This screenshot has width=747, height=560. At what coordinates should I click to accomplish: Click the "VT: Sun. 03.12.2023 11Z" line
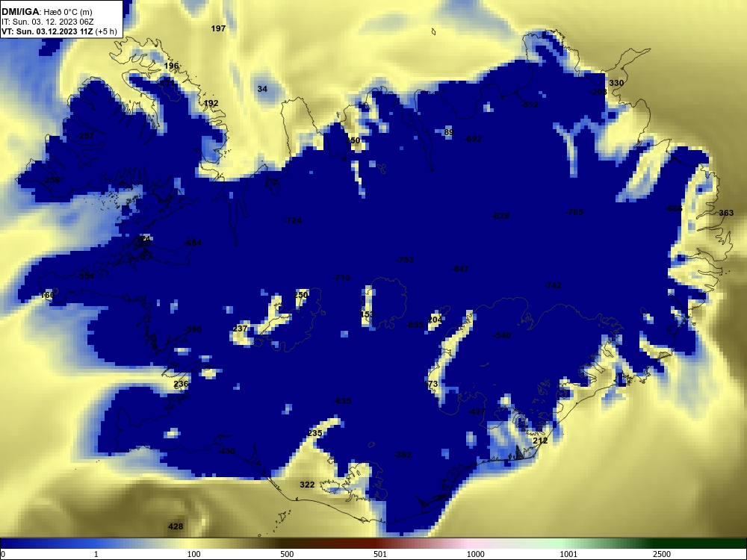pos(58,31)
